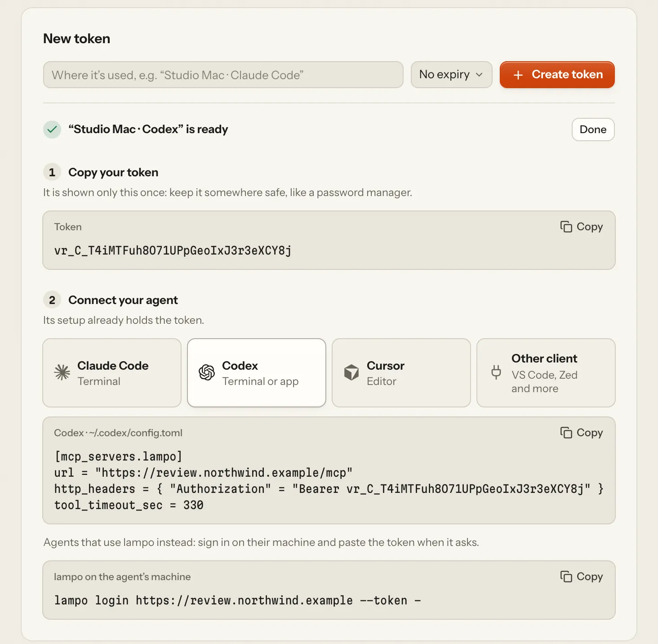The height and width of the screenshot is (644, 658).
Task: Select the Codex Terminal or app tab
Action: pyautogui.click(x=257, y=373)
